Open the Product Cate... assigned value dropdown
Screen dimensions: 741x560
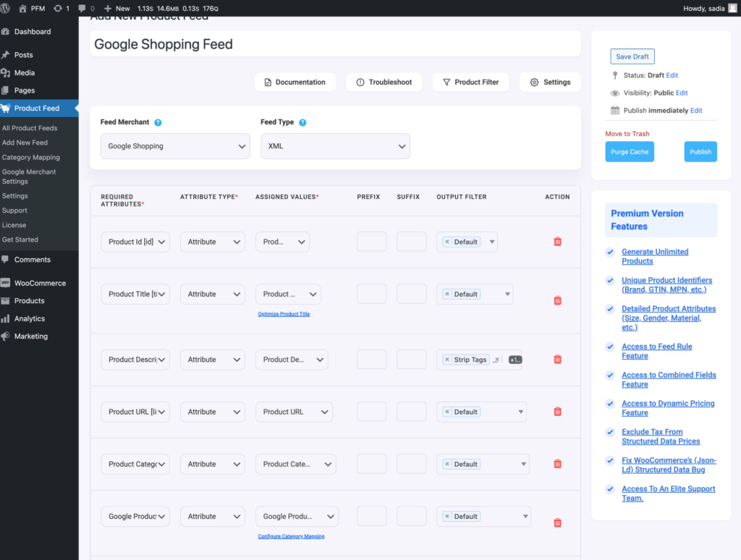coord(296,464)
